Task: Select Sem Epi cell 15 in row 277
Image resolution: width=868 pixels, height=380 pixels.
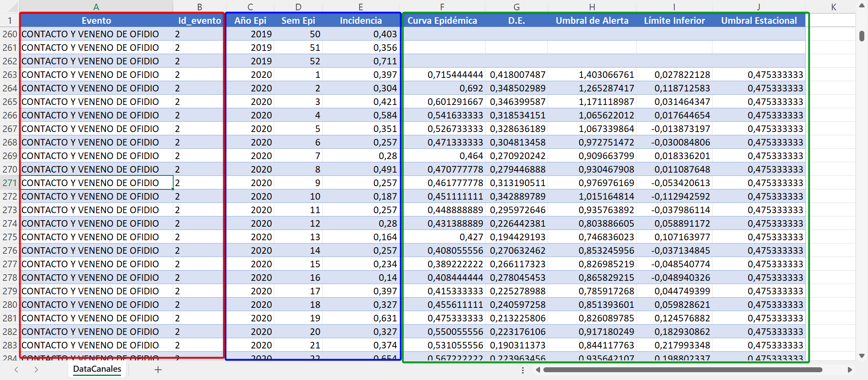Action: 298,264
